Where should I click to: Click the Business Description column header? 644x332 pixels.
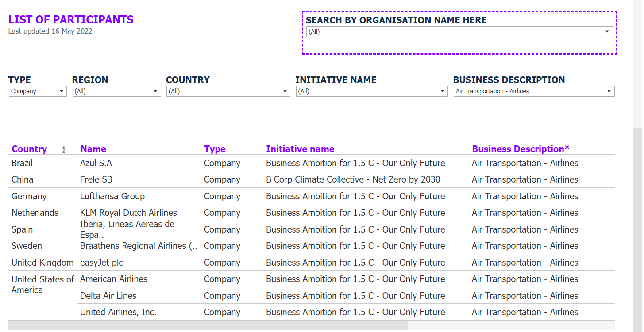(x=521, y=149)
